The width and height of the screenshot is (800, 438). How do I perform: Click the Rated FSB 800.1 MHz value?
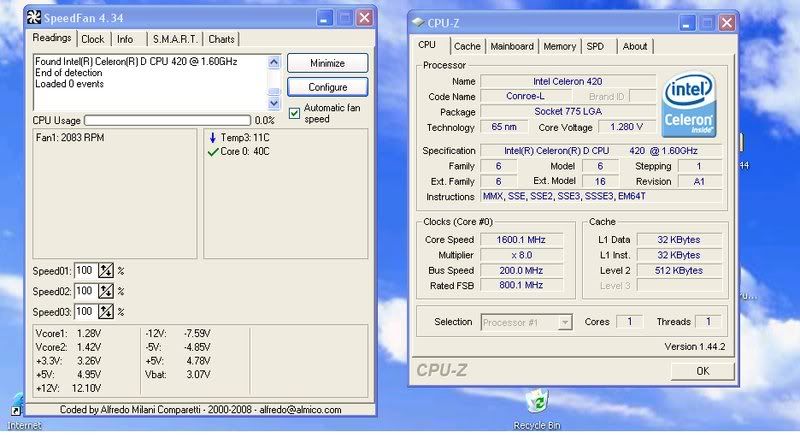pyautogui.click(x=521, y=285)
